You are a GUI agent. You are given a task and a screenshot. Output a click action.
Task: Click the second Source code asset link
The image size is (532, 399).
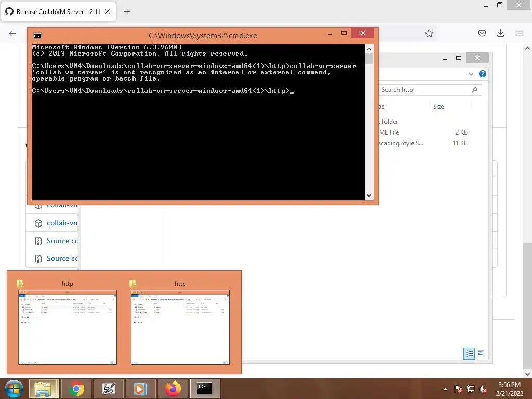[x=62, y=259]
